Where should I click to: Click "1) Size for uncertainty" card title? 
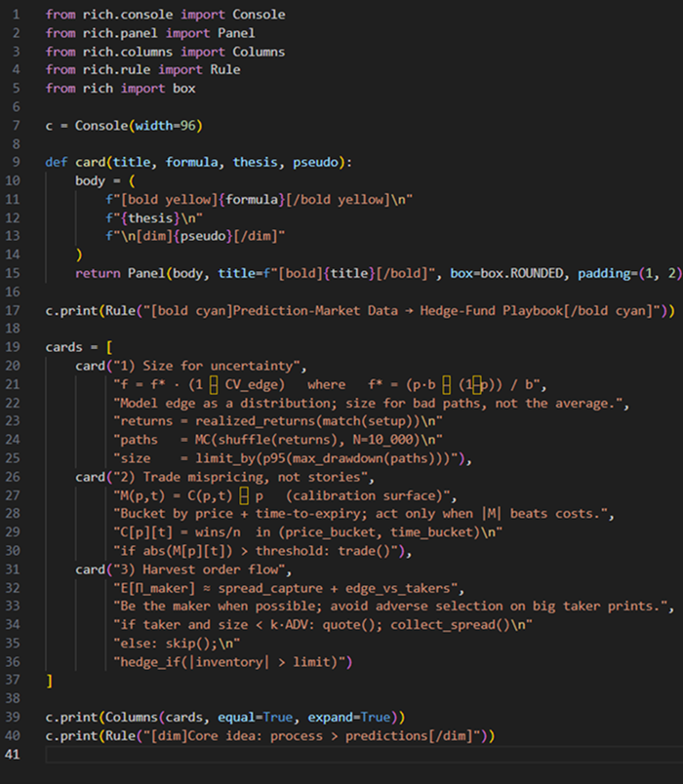tap(206, 366)
